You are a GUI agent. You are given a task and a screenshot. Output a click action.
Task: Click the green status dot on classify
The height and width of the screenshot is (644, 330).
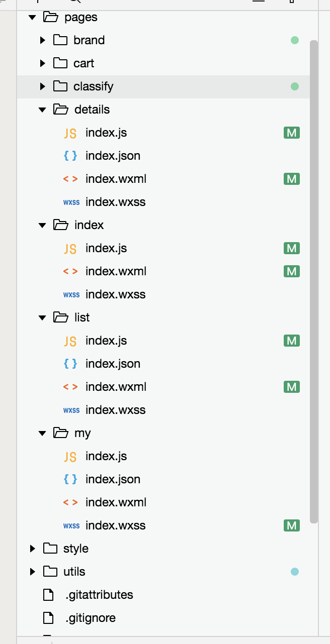(x=295, y=86)
